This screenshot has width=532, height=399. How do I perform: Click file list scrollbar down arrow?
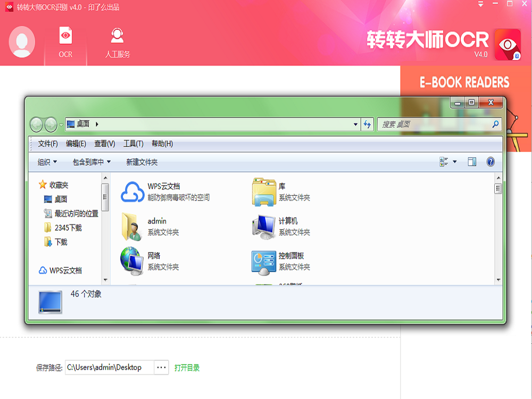tap(498, 280)
